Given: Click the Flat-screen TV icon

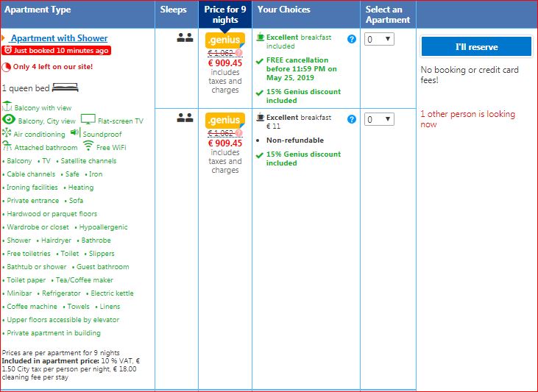Looking at the screenshot, I should 88,120.
